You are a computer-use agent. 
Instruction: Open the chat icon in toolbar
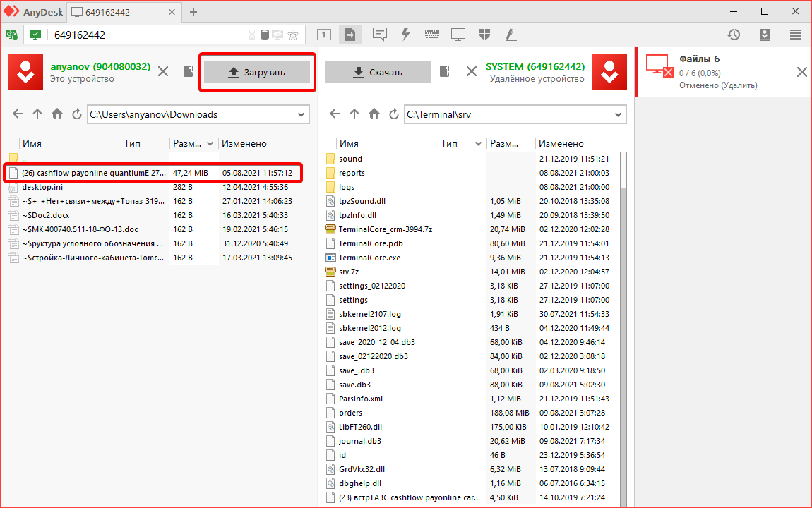point(380,35)
